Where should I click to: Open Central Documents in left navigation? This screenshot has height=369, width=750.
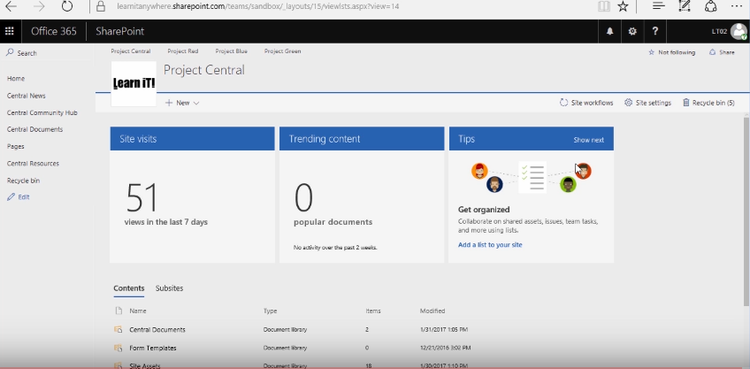point(35,129)
